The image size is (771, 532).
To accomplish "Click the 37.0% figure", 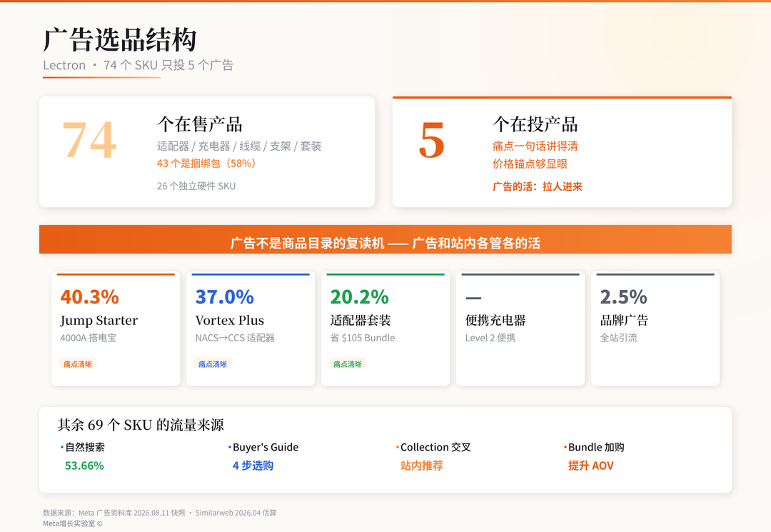I will point(225,297).
